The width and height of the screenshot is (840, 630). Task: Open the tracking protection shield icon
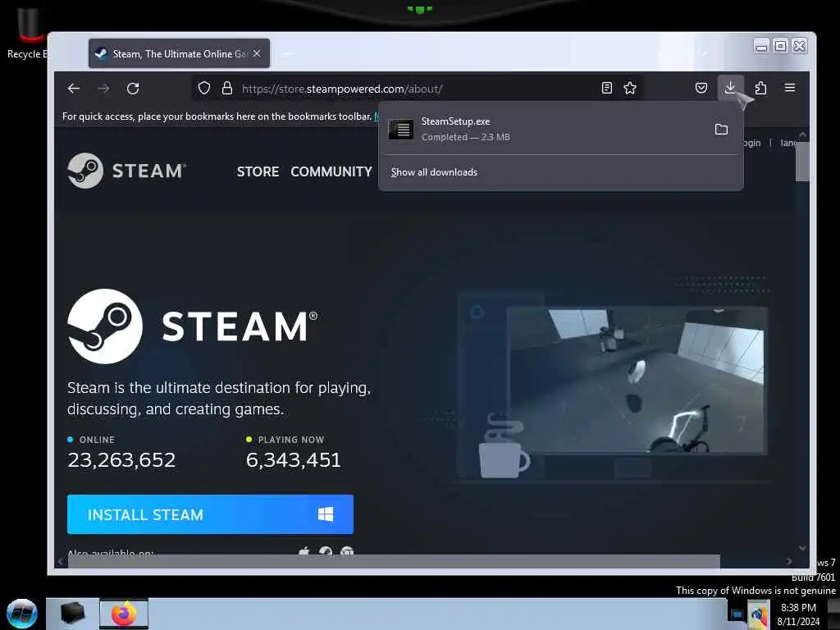click(203, 88)
